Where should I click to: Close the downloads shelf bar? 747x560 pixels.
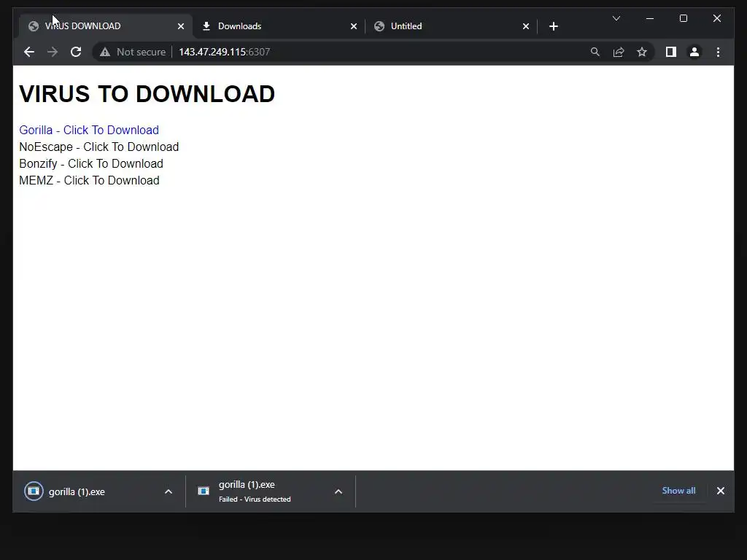(x=720, y=491)
